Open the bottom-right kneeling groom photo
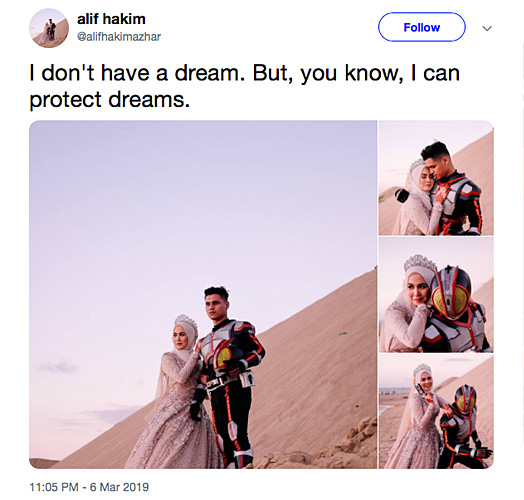524x500 pixels. [x=436, y=411]
